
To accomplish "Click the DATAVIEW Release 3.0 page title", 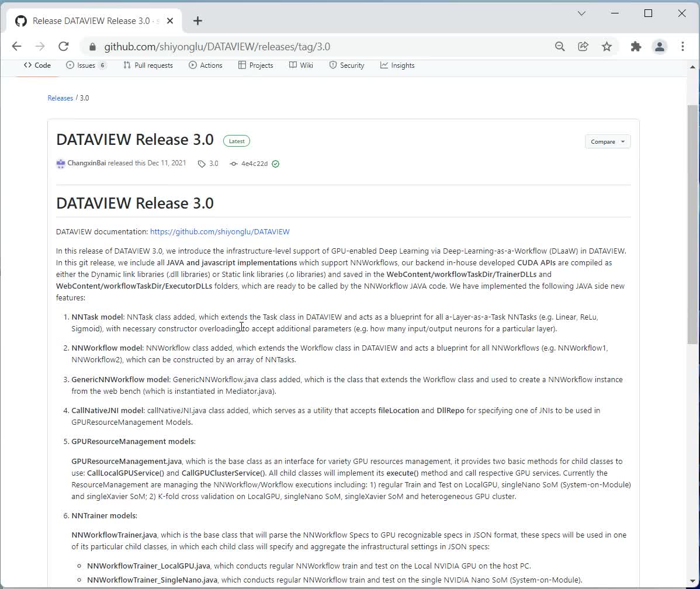I will 135,140.
